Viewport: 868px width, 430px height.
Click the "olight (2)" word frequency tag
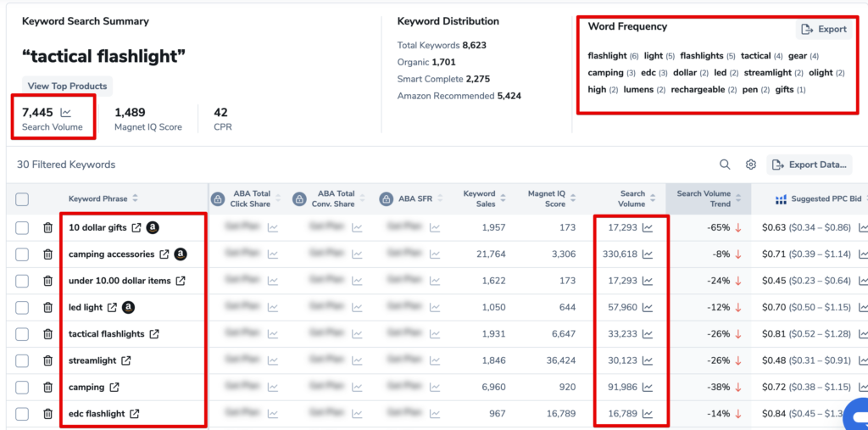pyautogui.click(x=827, y=73)
